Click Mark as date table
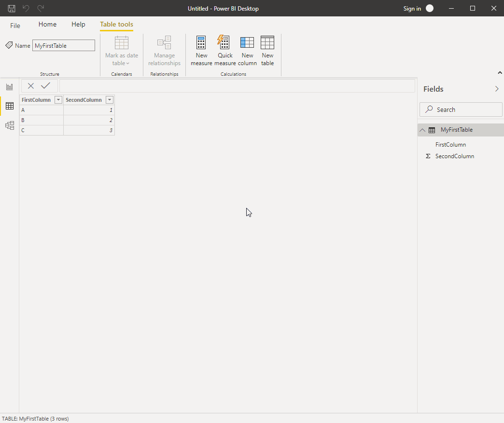 (122, 51)
